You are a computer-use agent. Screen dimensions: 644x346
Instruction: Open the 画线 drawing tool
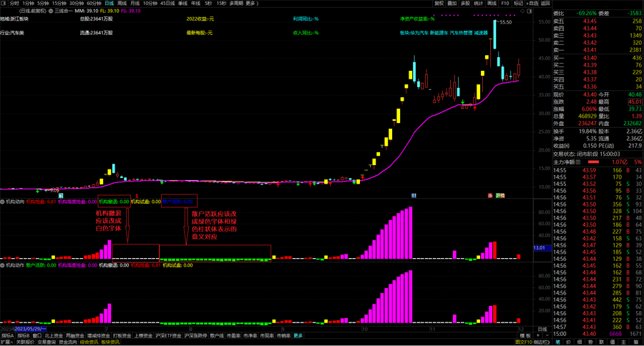tap(492, 4)
